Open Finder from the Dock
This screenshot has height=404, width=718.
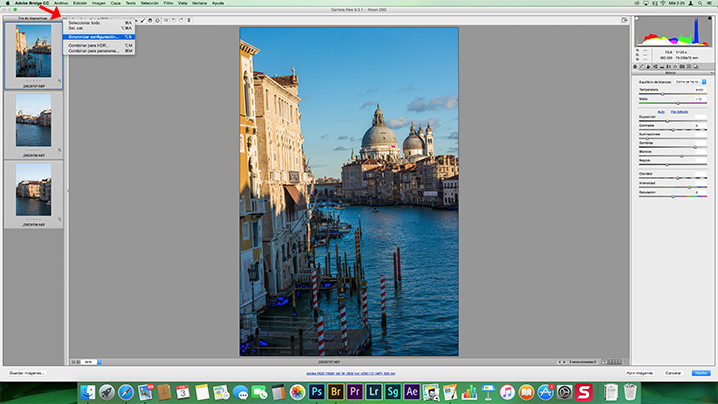[87, 392]
